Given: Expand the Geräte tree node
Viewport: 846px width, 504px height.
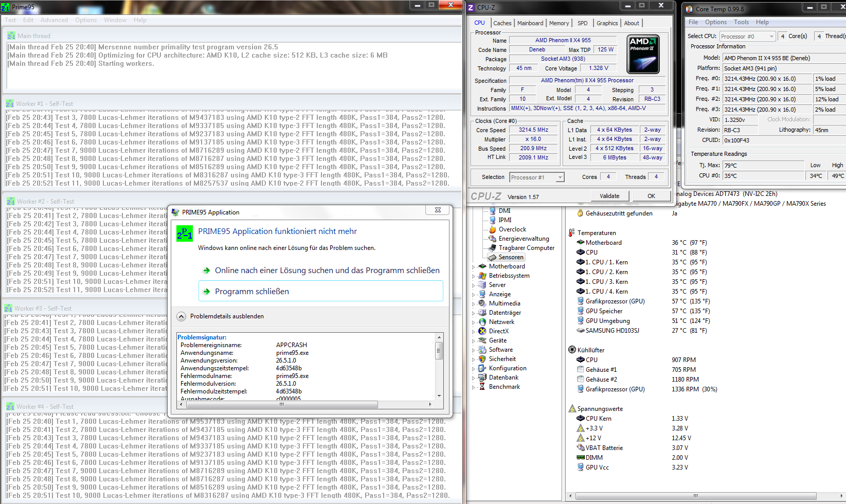Looking at the screenshot, I should click(474, 340).
